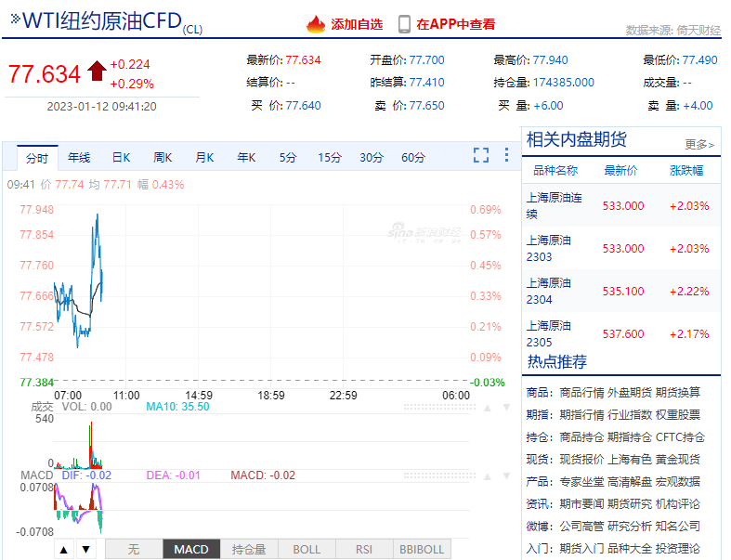Expand 更多 related futures list

tap(699, 145)
